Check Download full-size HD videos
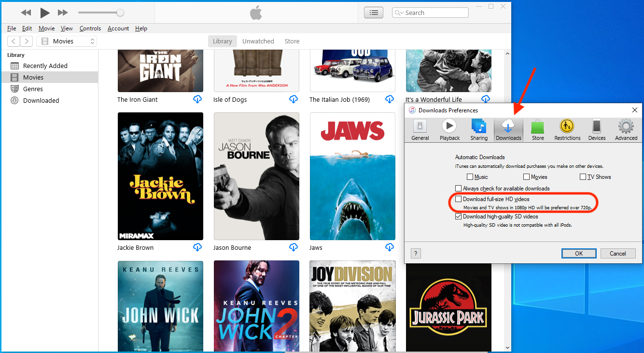 pyautogui.click(x=459, y=199)
